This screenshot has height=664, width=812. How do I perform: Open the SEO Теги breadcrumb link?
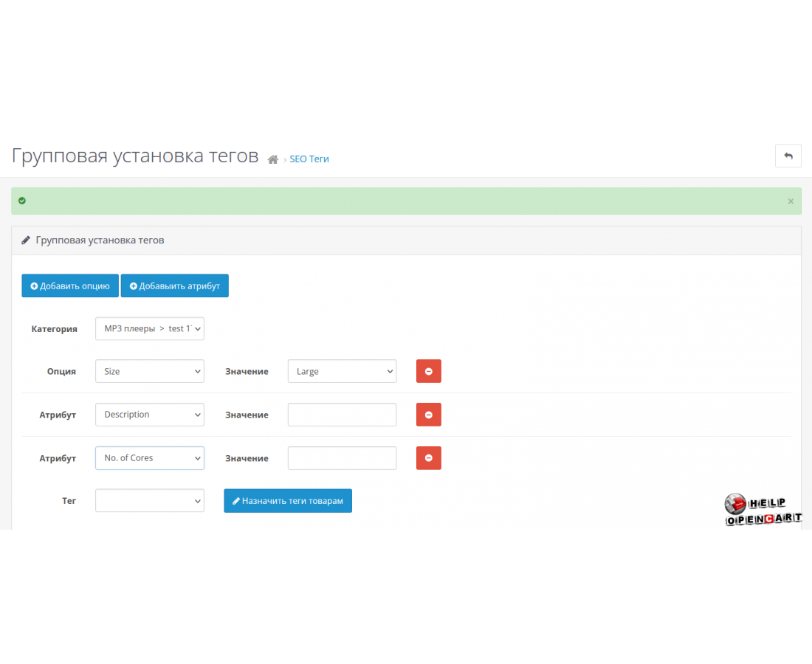click(309, 159)
